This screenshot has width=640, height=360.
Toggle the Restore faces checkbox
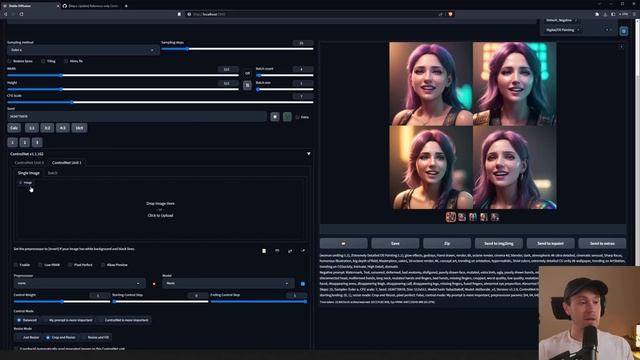click(x=9, y=61)
